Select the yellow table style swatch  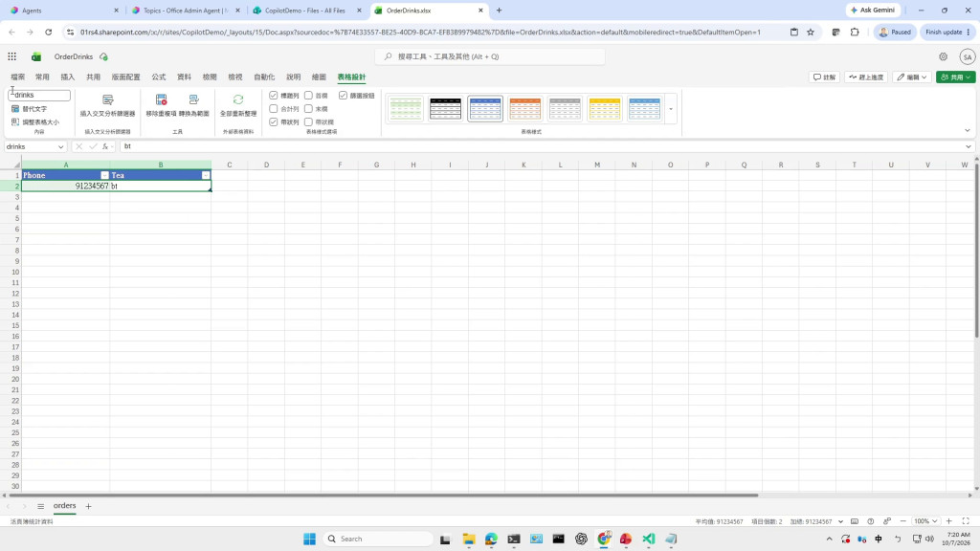click(x=605, y=109)
